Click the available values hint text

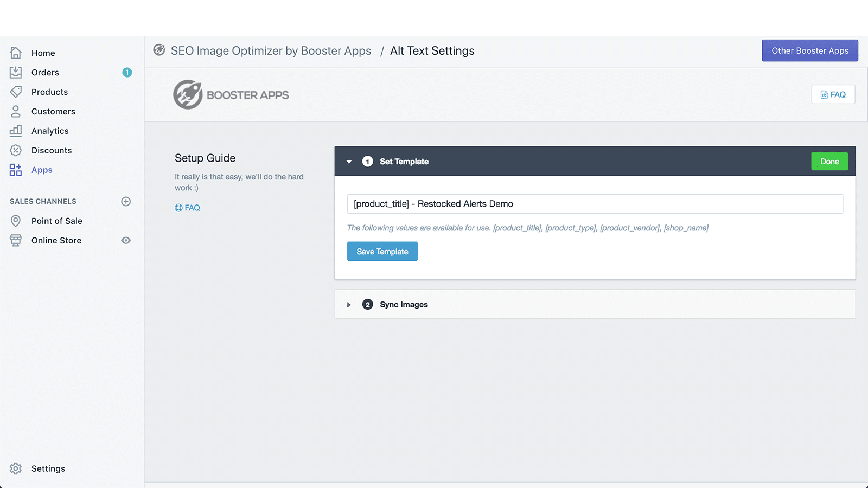(528, 228)
